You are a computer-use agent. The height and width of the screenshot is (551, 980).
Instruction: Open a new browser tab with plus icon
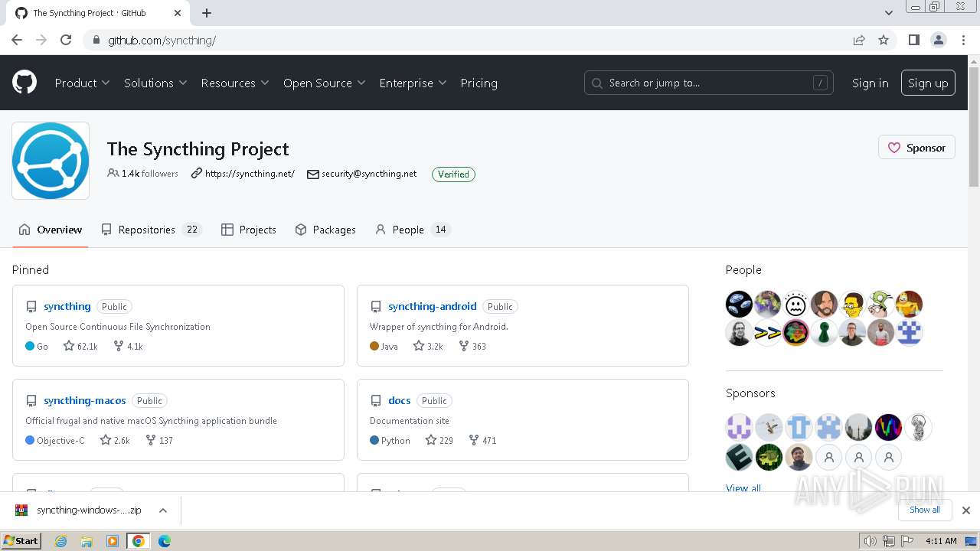(207, 13)
